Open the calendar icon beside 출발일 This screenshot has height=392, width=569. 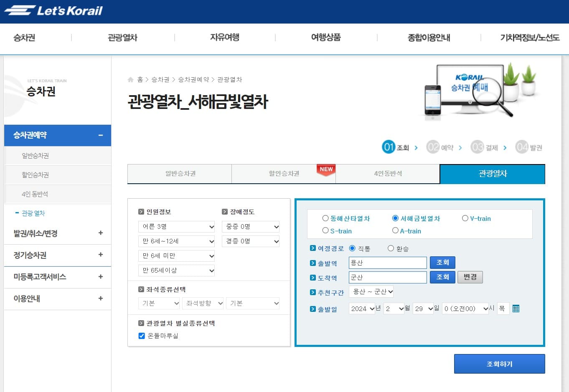point(516,308)
